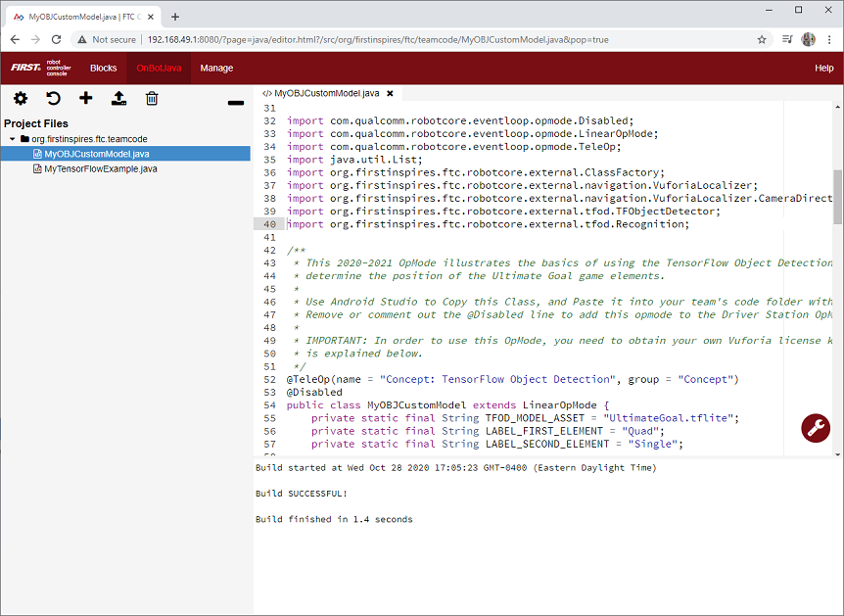
Task: Open the Help link
Action: (823, 68)
